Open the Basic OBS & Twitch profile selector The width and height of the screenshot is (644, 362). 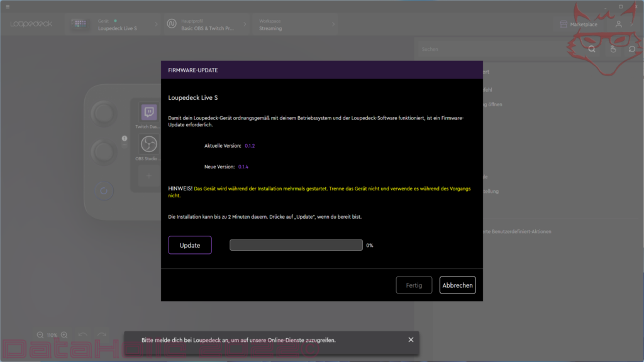click(x=206, y=25)
